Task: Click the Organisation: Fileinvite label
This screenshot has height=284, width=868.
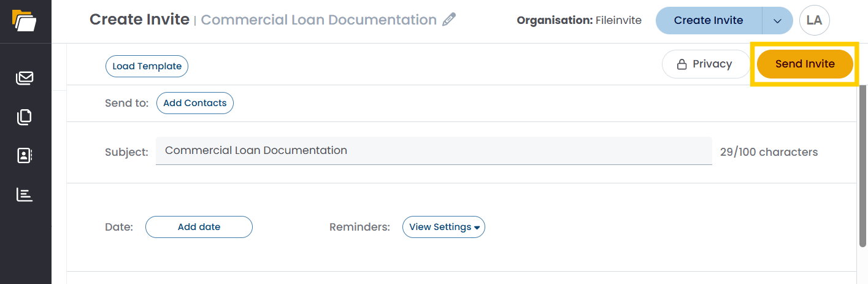Action: tap(578, 20)
